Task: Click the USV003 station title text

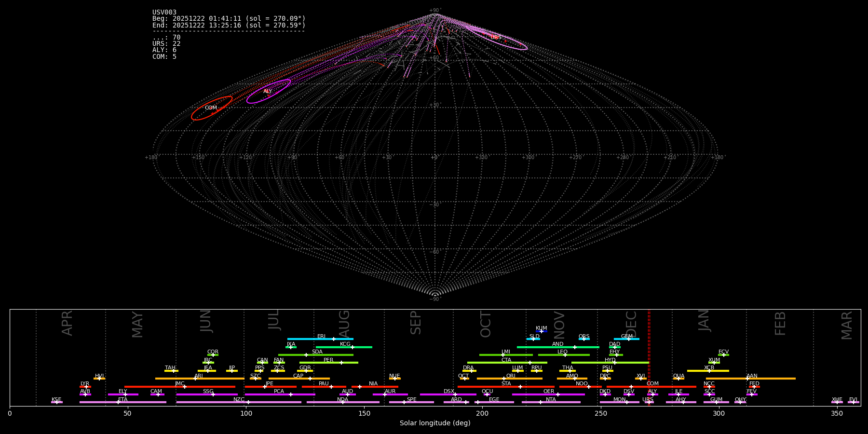Action: click(x=164, y=13)
